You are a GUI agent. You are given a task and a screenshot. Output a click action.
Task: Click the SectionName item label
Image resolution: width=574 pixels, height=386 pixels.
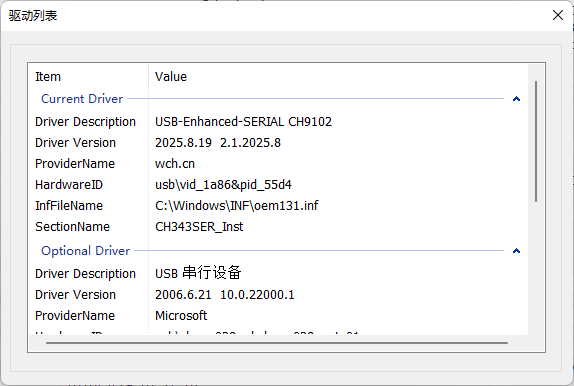[x=72, y=227]
